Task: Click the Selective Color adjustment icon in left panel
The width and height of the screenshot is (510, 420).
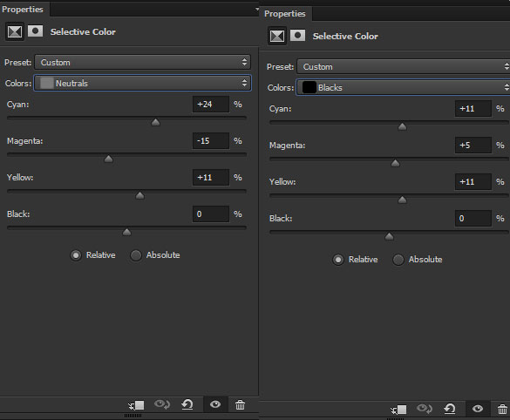Action: point(15,32)
